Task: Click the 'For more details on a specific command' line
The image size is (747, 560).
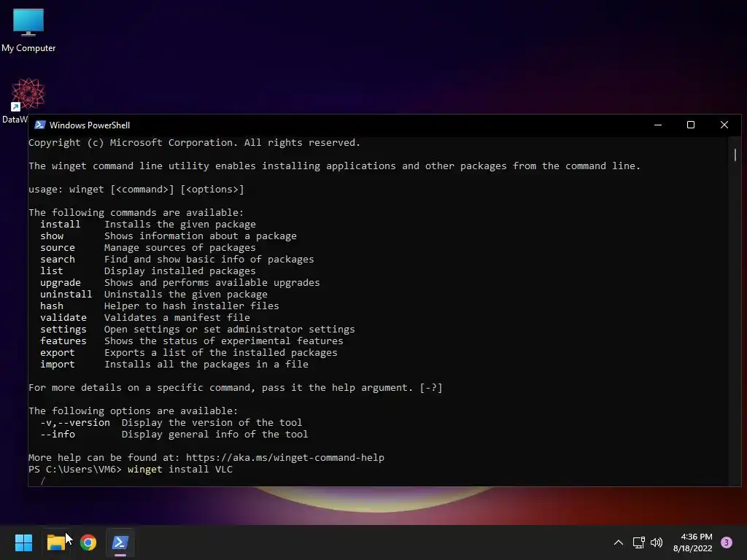Action: (x=236, y=388)
